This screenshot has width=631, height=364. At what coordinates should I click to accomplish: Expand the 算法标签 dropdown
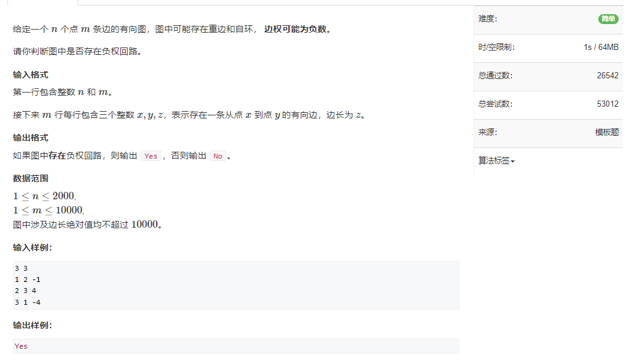click(496, 161)
